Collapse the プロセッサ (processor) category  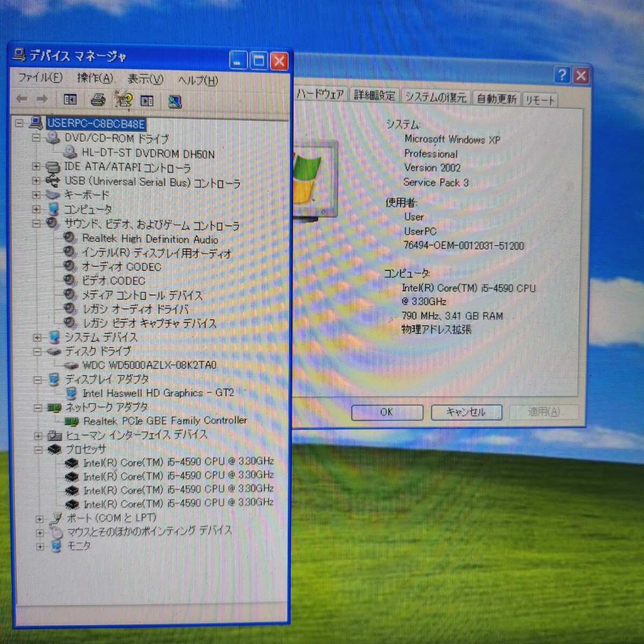(38, 450)
